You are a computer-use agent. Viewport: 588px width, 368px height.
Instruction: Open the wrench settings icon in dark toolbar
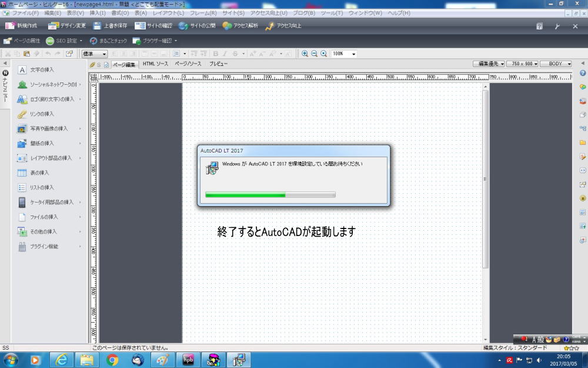(557, 26)
